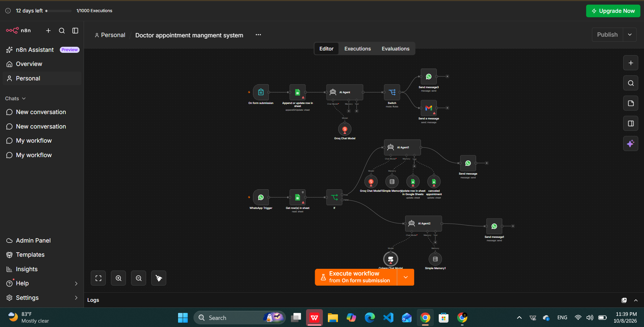Open the WhatsApp Trigger node
The width and height of the screenshot is (644, 327).
point(261,197)
